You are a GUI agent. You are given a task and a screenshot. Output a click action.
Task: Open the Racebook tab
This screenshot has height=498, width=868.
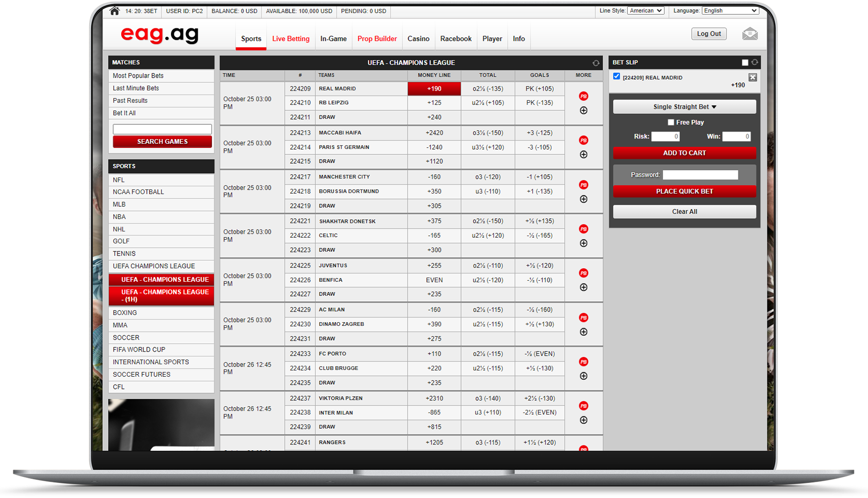click(456, 39)
